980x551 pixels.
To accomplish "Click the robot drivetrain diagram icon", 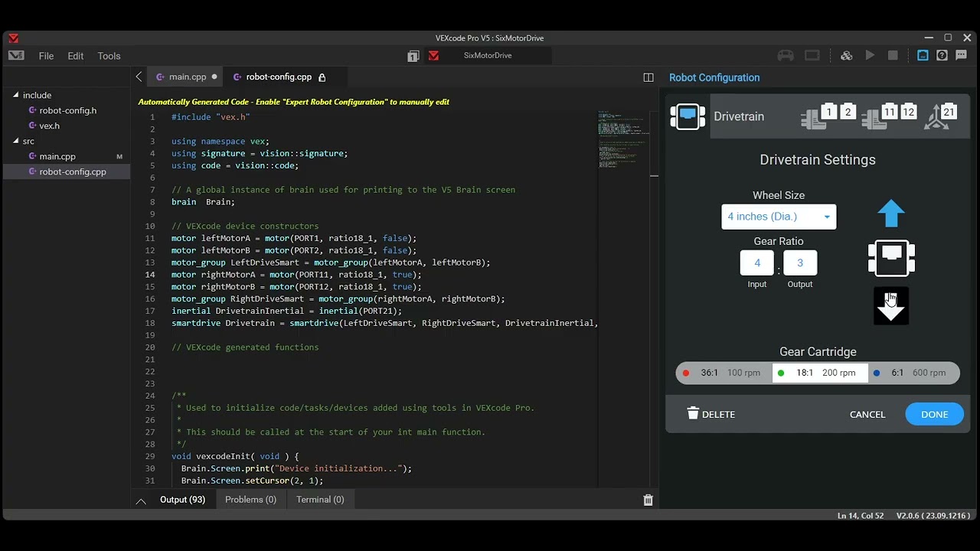I will point(891,258).
